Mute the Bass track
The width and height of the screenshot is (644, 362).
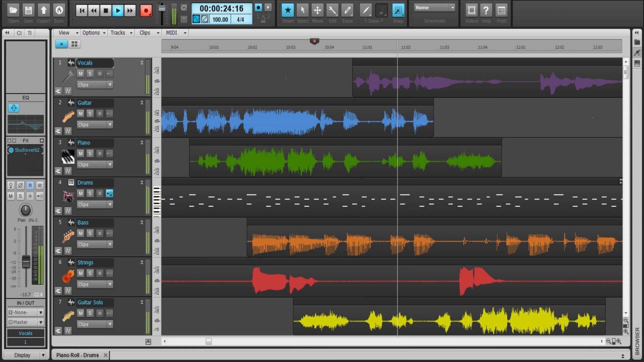coord(80,233)
